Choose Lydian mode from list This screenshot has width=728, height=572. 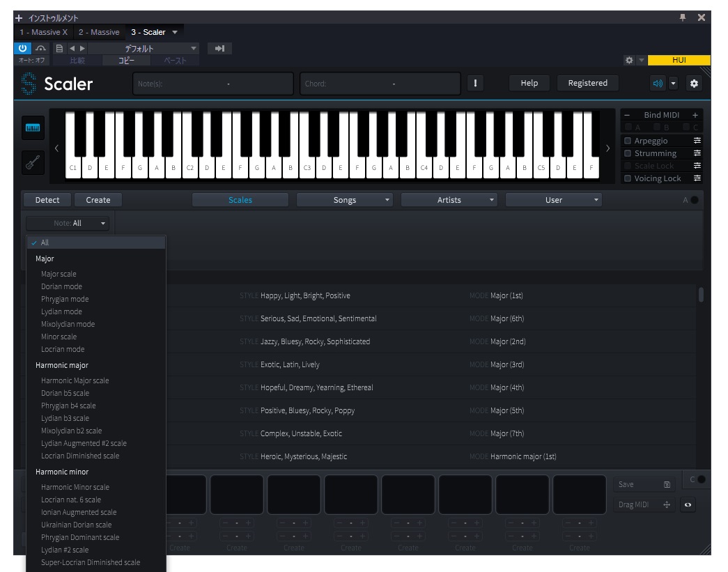click(x=61, y=311)
